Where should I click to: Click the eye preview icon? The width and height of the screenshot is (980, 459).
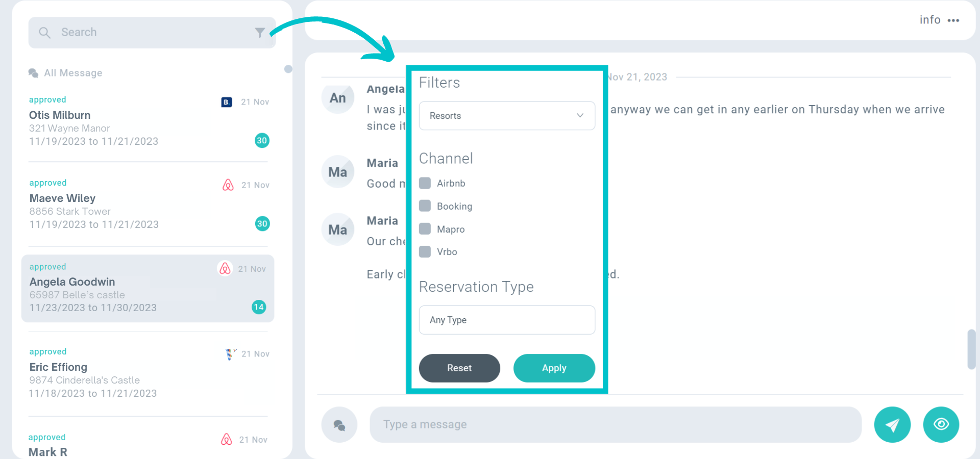(x=941, y=424)
